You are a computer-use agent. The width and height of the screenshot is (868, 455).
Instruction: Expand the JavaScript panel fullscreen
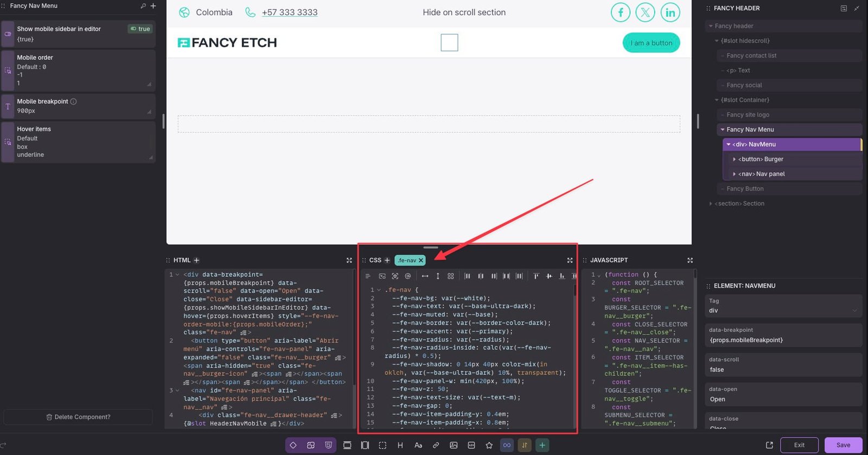[x=690, y=261]
